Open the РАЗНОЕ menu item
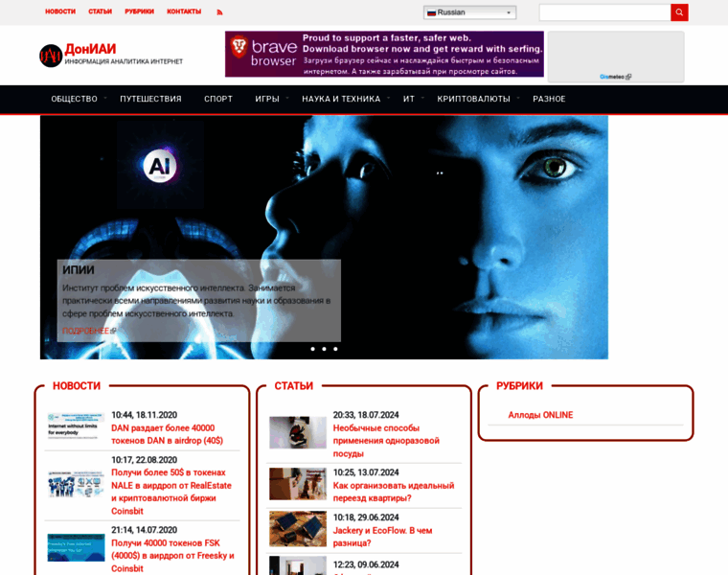 coord(549,99)
